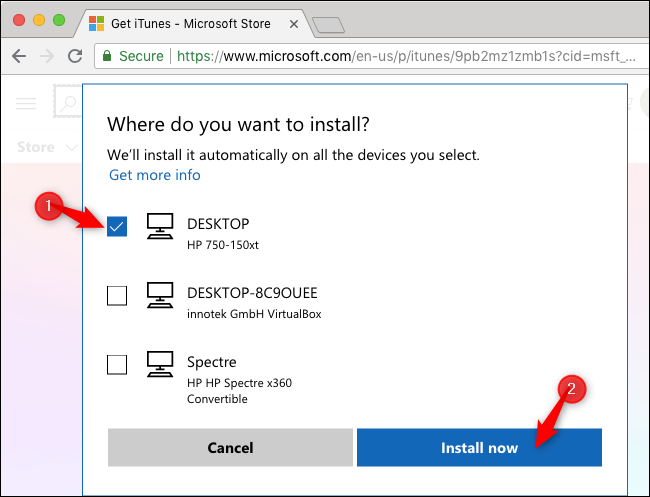Click the red macOS close window button

point(19,20)
